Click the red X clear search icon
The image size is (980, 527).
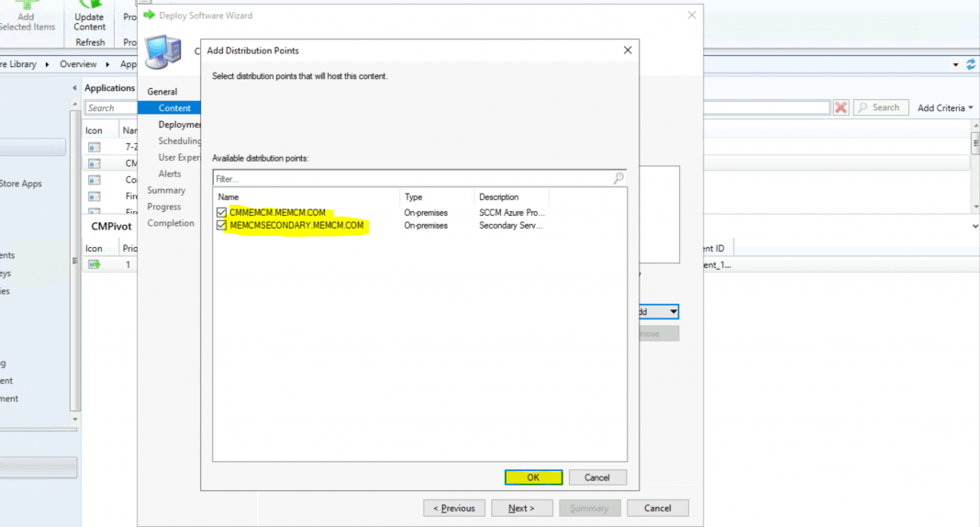pyautogui.click(x=841, y=107)
